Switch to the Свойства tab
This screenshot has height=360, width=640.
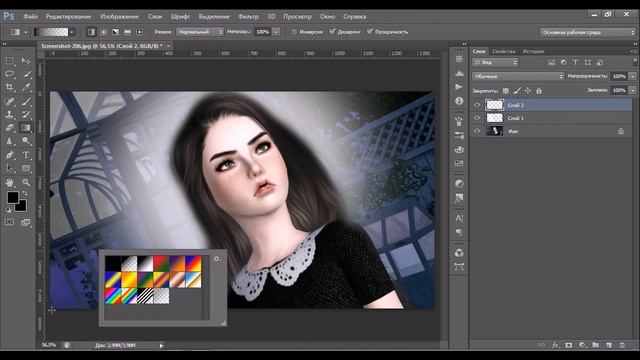(504, 51)
